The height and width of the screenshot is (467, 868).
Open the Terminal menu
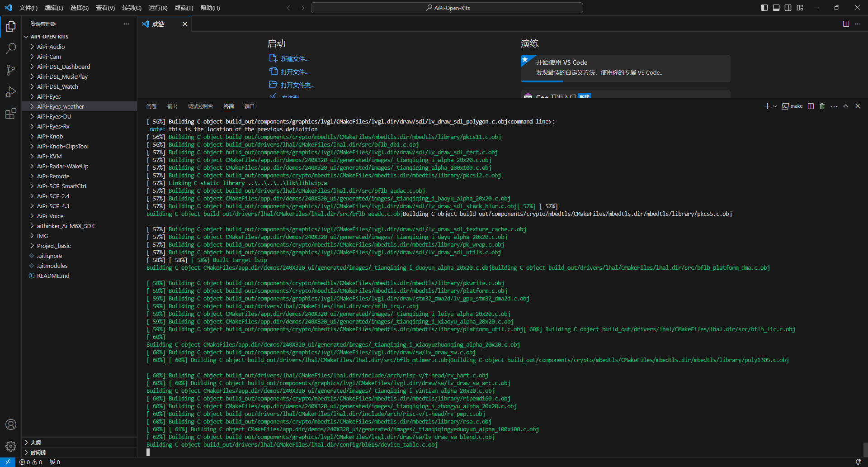pos(184,8)
